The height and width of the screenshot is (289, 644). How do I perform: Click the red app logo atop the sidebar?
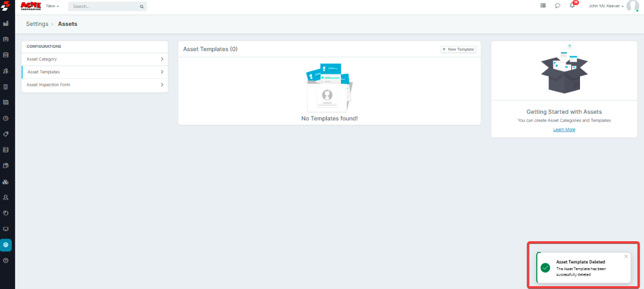click(6, 7)
